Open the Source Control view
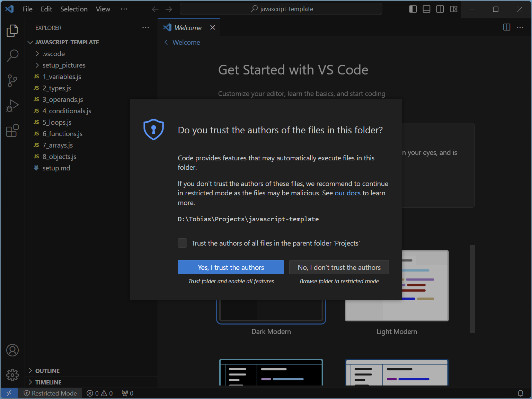This screenshot has width=532, height=399. point(12,81)
